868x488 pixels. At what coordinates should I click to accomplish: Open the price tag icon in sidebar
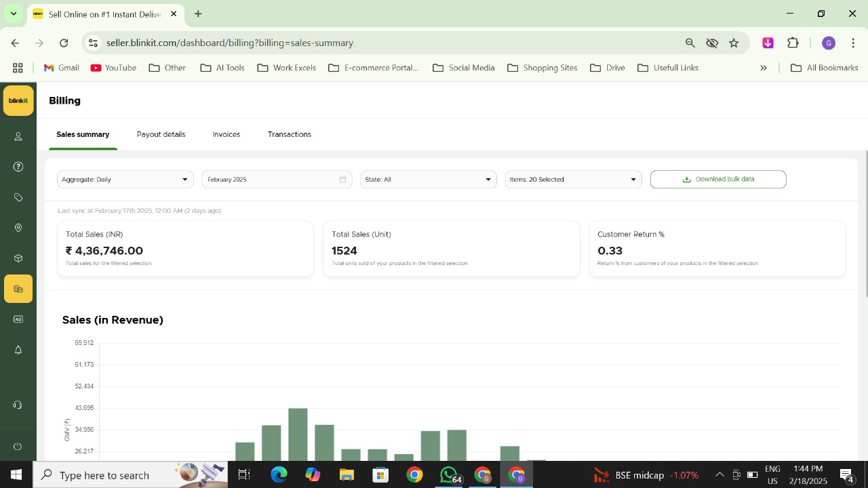click(18, 198)
